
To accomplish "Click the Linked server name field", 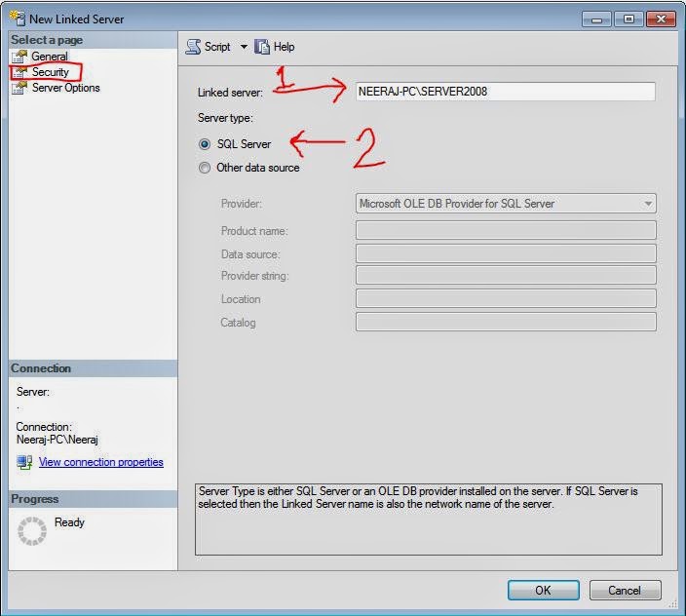I will point(506,92).
